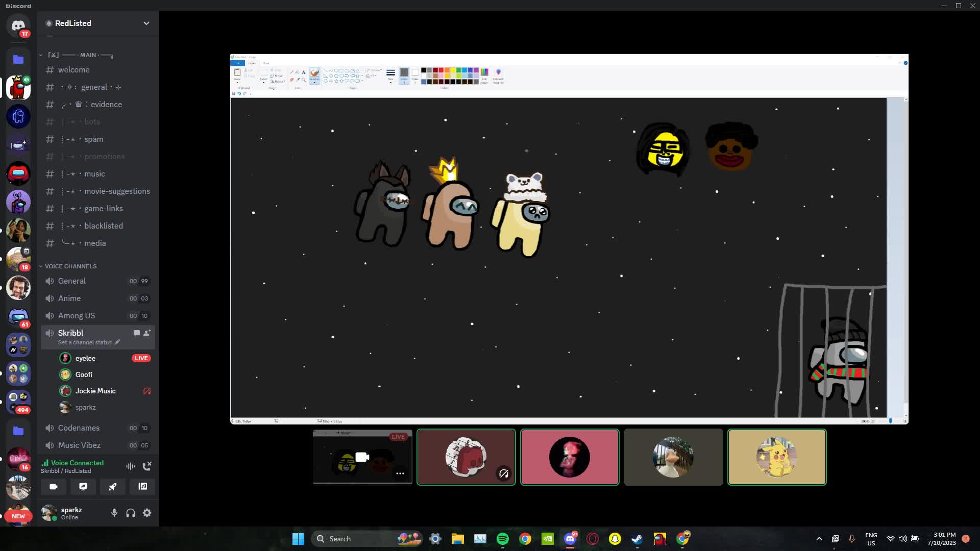Open the RedListed server dropdown
The width and height of the screenshot is (980, 551).
(146, 23)
